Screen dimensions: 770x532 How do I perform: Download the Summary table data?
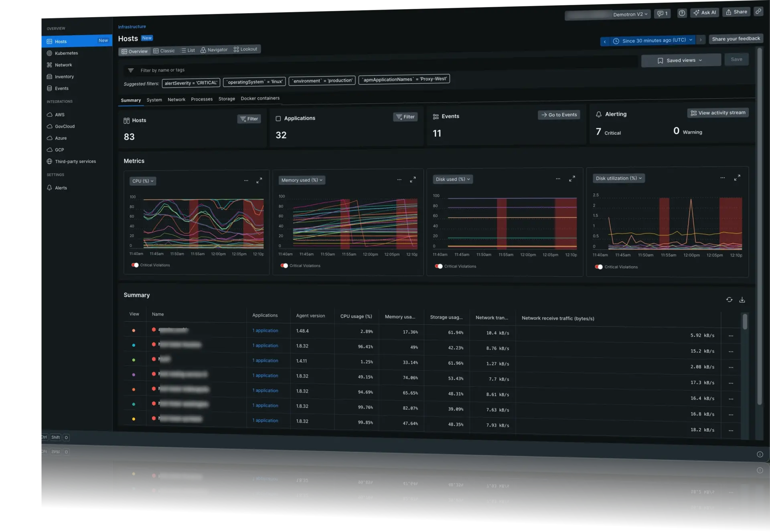coord(742,299)
